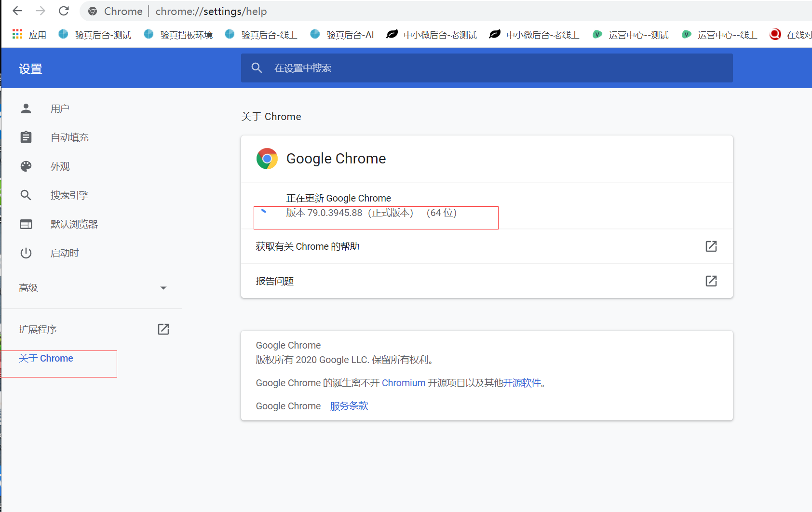
Task: Click the browser forward arrow
Action: pyautogui.click(x=41, y=11)
